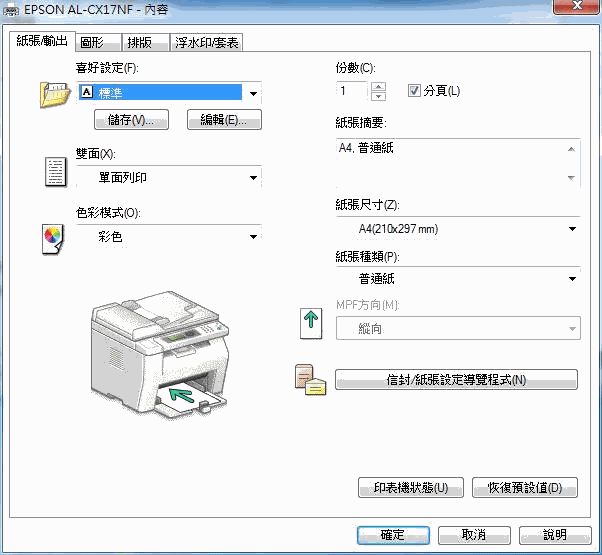The width and height of the screenshot is (602, 555).
Task: Click the favorites folder icon beside 喜好設定
Action: click(55, 94)
